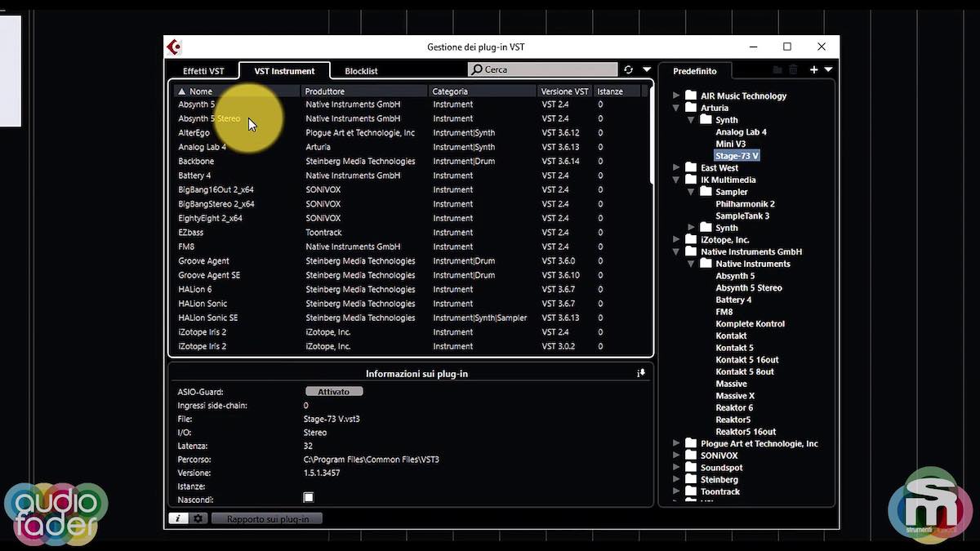The image size is (980, 551).
Task: Click the export info icon on Informazioni panel
Action: point(641,373)
